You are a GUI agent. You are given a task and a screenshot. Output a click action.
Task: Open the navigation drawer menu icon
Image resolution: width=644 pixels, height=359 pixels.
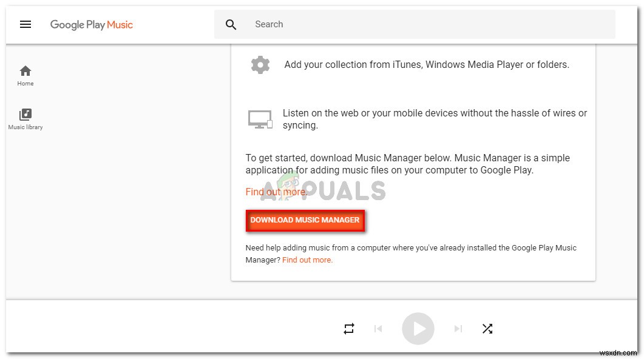[25, 24]
